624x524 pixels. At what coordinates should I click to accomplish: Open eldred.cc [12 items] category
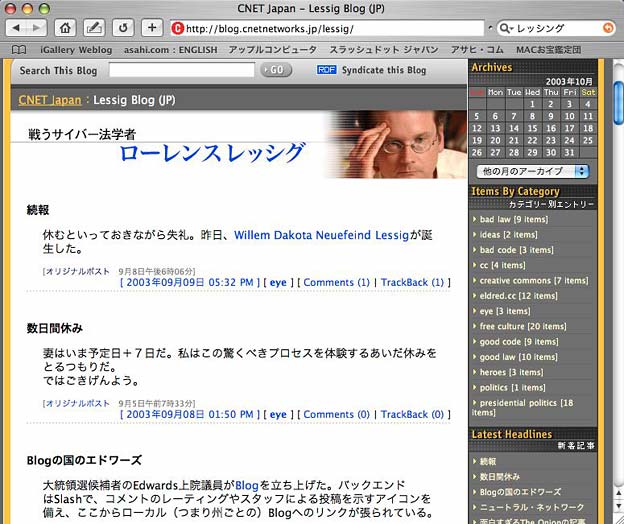click(519, 296)
